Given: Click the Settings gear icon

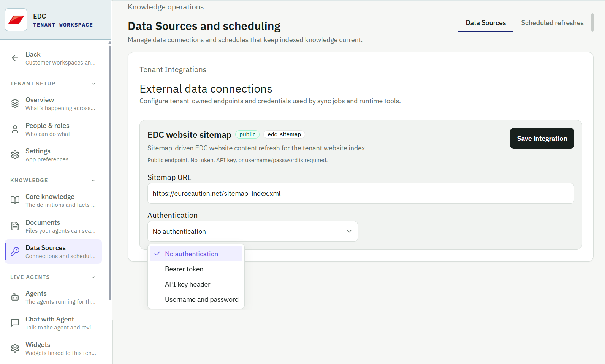Looking at the screenshot, I should click(15, 155).
